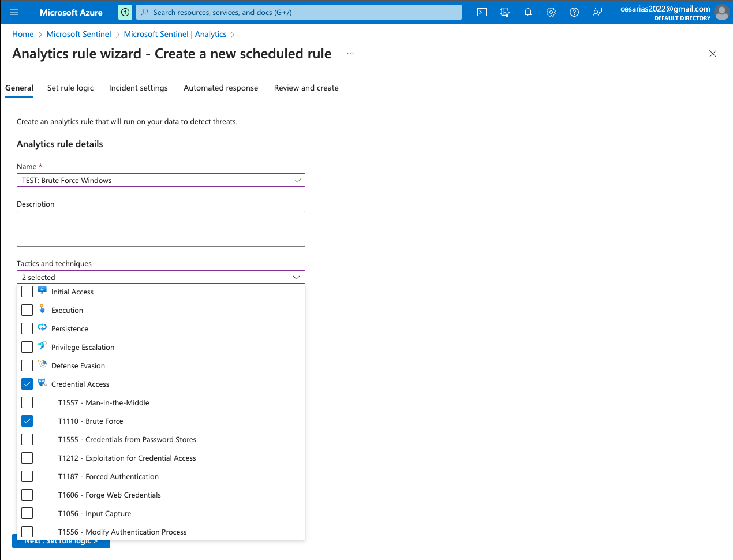Click Next: Set rule logic button
Viewport: 733px width, 560px height.
pyautogui.click(x=61, y=541)
